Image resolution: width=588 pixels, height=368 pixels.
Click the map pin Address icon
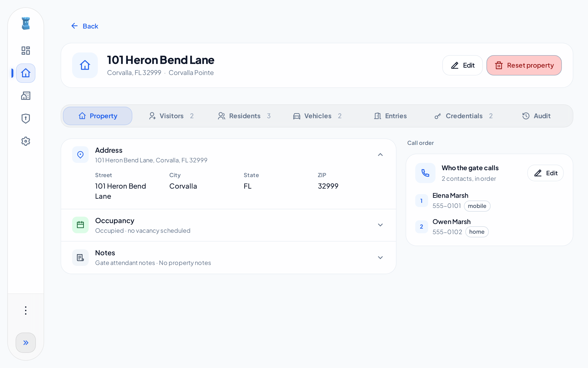click(x=80, y=155)
